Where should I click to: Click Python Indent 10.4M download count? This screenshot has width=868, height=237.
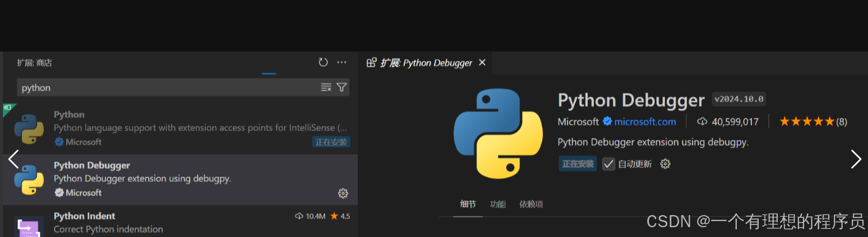(x=310, y=216)
